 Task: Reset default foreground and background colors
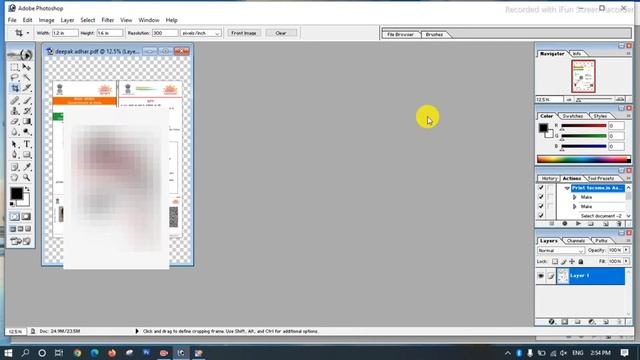pyautogui.click(x=12, y=204)
